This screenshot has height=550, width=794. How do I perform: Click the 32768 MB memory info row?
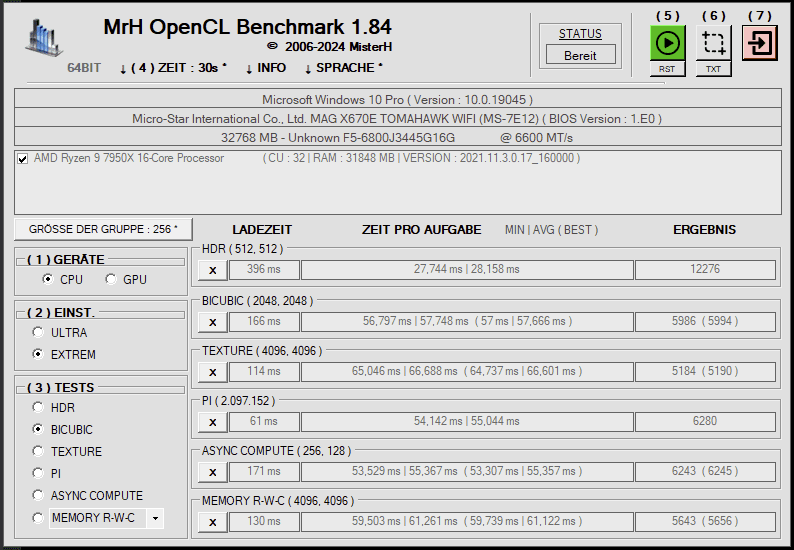[398, 137]
